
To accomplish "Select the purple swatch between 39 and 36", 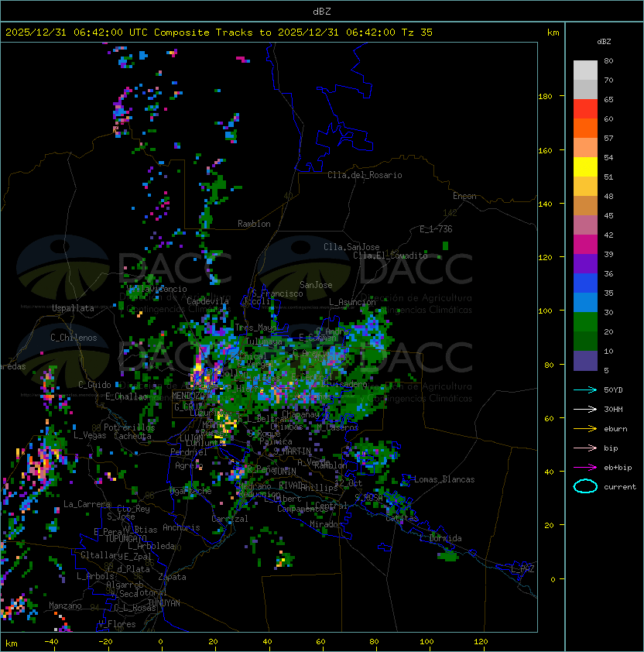I will coord(585,263).
